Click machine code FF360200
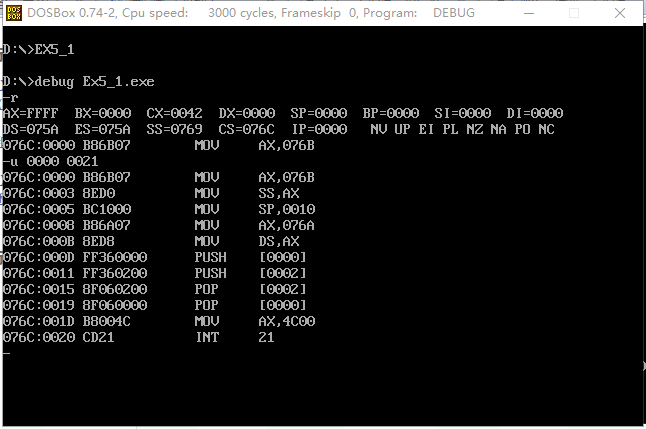The image size is (646, 429). (x=115, y=274)
